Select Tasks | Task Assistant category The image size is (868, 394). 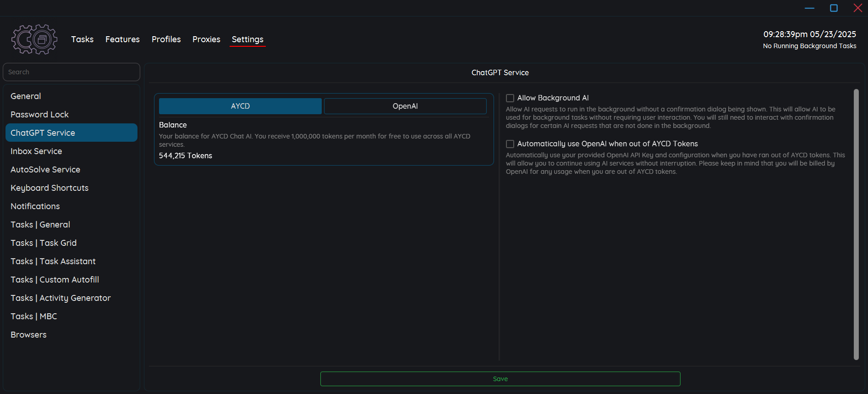71,261
